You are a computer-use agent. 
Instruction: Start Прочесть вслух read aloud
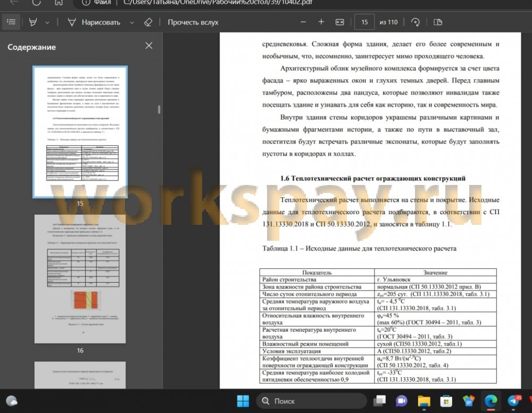(x=193, y=22)
